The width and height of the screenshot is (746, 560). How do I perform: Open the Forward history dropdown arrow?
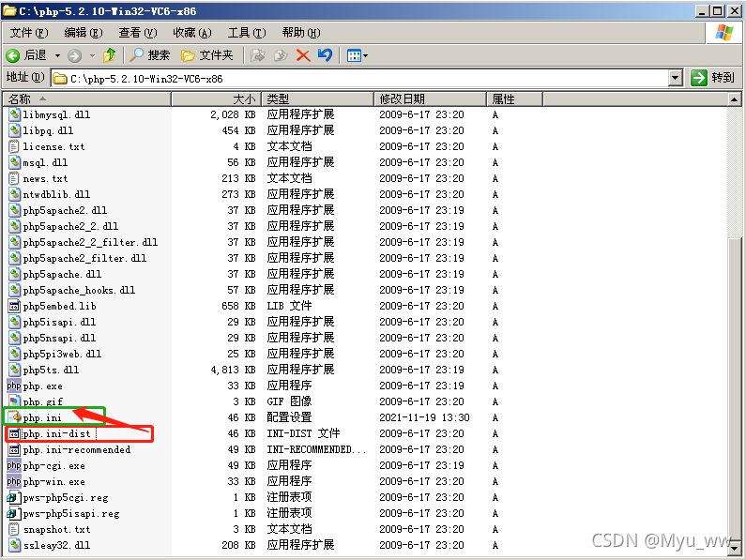click(92, 55)
